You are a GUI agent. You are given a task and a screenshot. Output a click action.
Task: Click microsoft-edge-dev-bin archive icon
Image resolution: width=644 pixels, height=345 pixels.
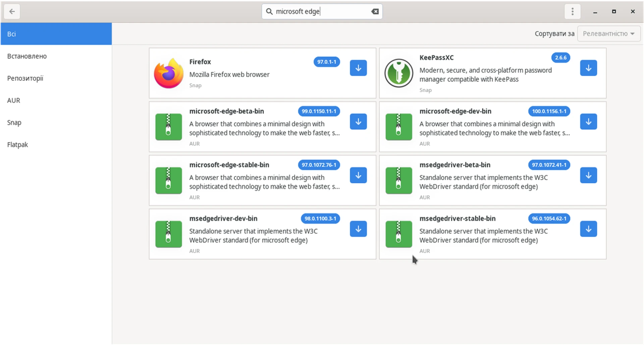(399, 127)
